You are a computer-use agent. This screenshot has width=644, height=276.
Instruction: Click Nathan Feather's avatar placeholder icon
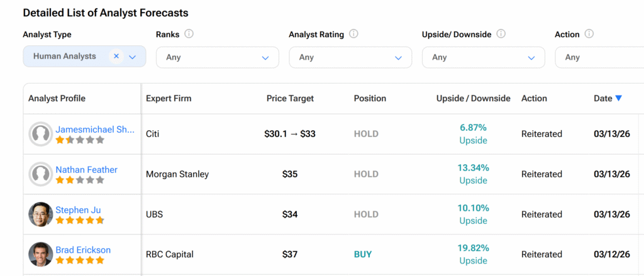pyautogui.click(x=41, y=174)
